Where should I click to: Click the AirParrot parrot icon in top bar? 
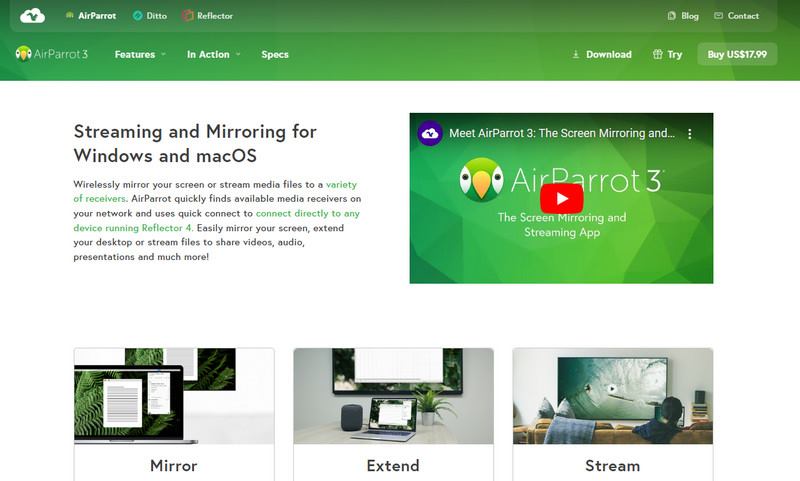(x=69, y=15)
